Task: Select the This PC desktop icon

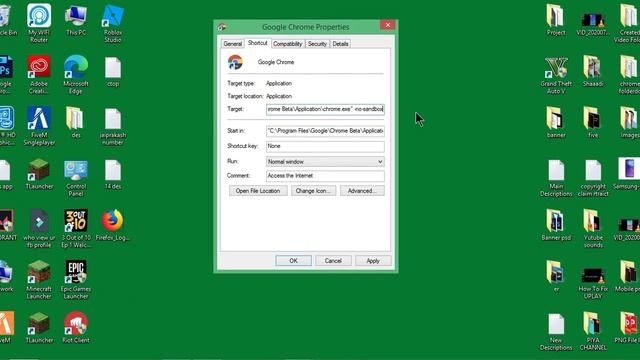Action: pyautogui.click(x=76, y=20)
